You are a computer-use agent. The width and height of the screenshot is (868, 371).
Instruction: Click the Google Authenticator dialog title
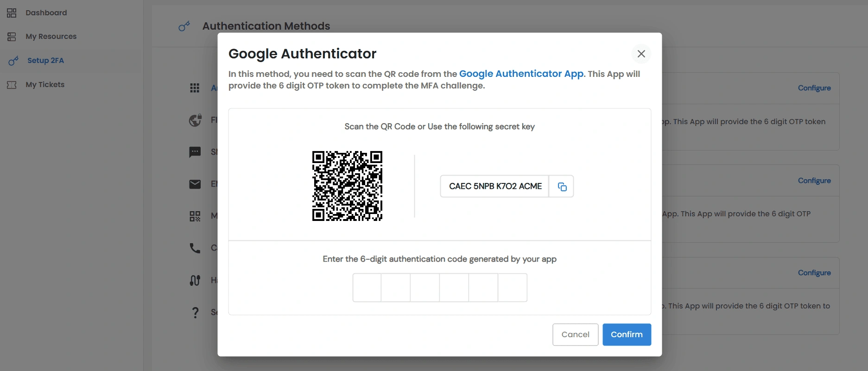coord(302,54)
